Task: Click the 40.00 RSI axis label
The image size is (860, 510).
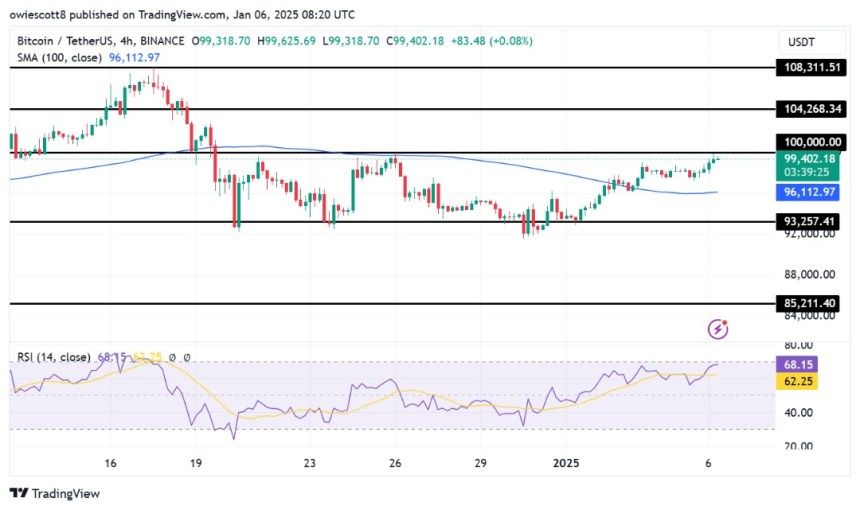Action: tap(799, 413)
